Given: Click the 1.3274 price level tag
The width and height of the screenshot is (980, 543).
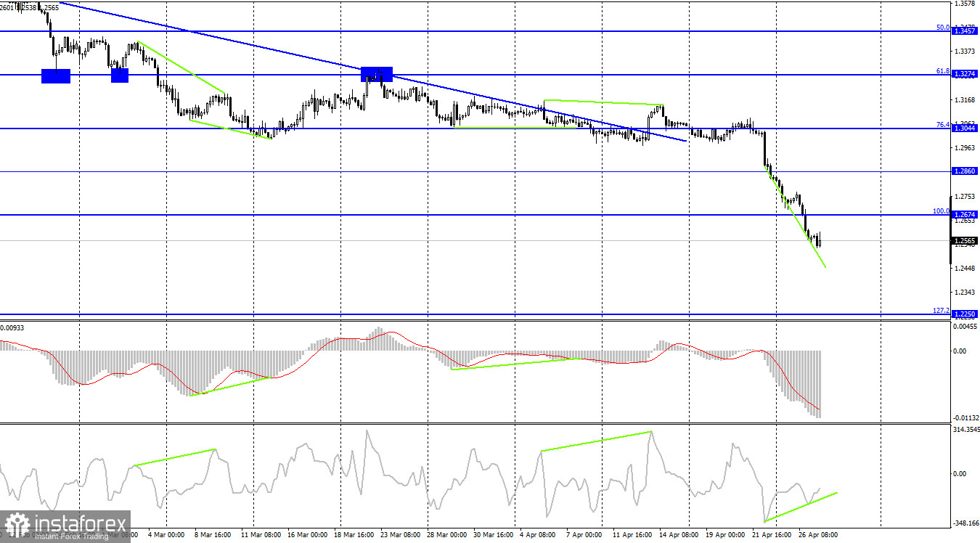Looking at the screenshot, I should click(x=965, y=74).
